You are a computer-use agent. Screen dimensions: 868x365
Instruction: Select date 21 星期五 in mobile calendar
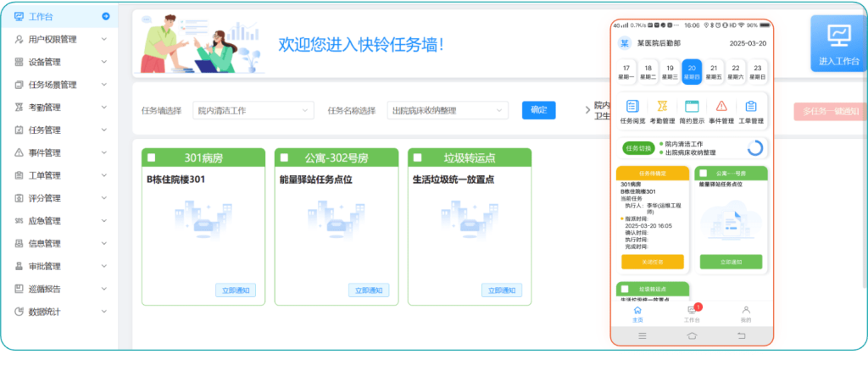point(715,71)
